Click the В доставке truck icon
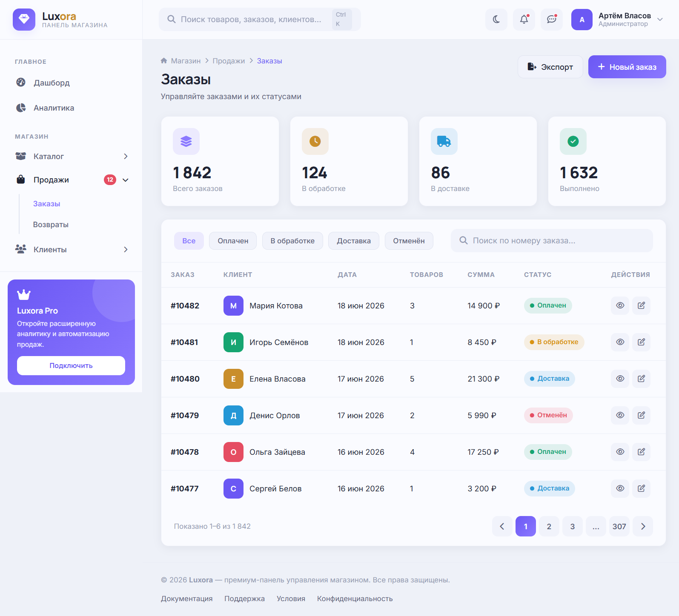Image resolution: width=679 pixels, height=616 pixels. click(x=444, y=141)
